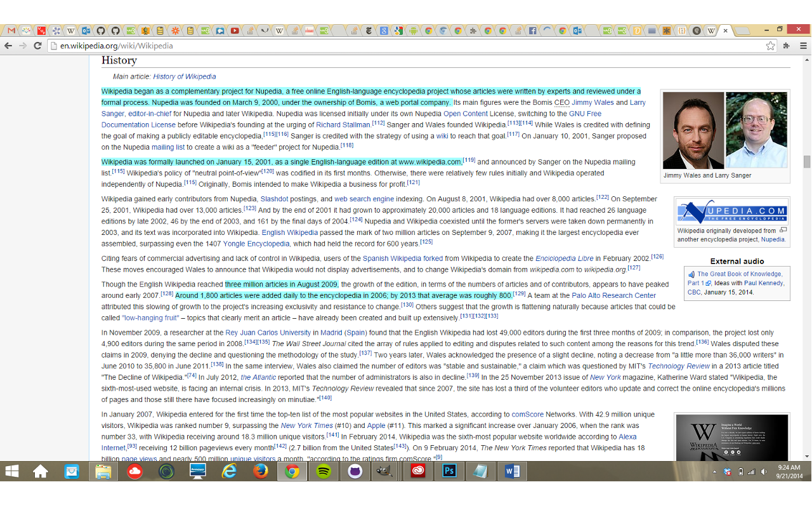Viewport: 812px width, 508px height.
Task: Click the page scrollbar down arrow
Action: click(x=807, y=457)
